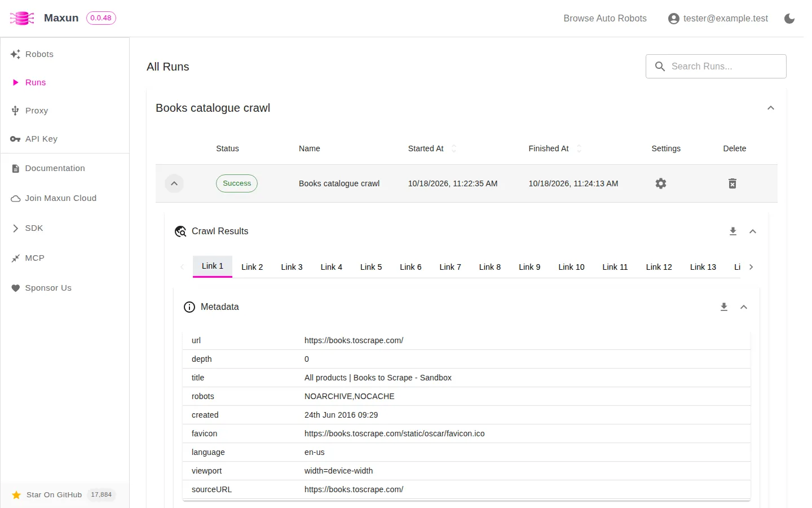Viewport: 812px width, 508px height.
Task: Select the Link 7 tab
Action: pyautogui.click(x=450, y=267)
